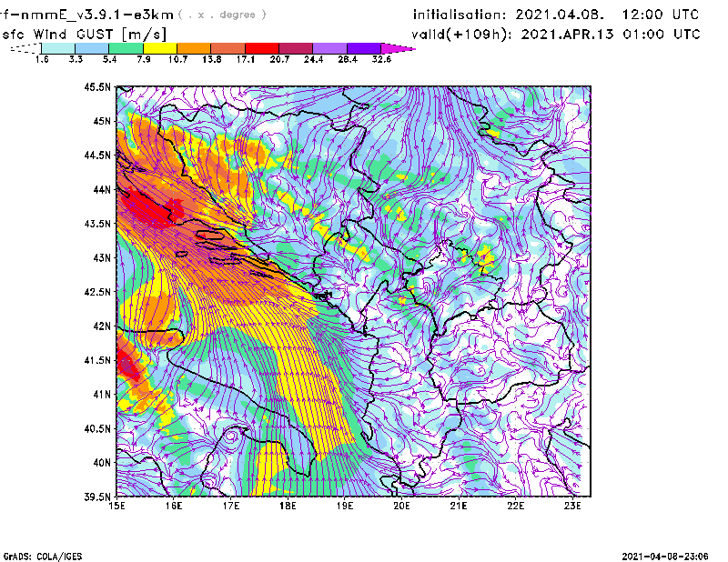Click the 43.5N latitude label
Viewport: 728px width, 562px height.
tap(97, 224)
